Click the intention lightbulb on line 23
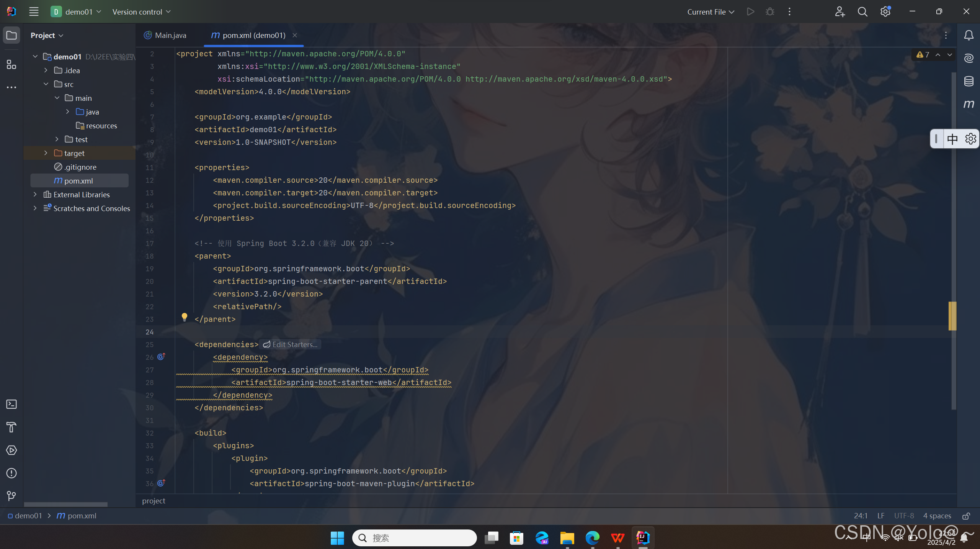Image resolution: width=980 pixels, height=549 pixels. (185, 317)
